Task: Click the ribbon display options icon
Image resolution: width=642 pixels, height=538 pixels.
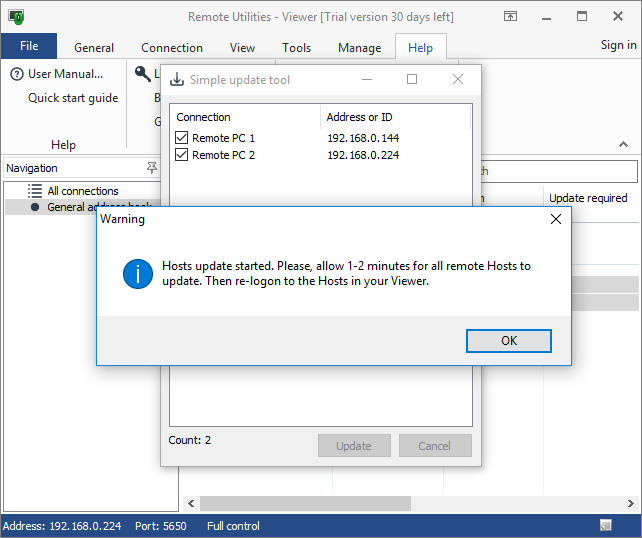Action: click(x=510, y=16)
